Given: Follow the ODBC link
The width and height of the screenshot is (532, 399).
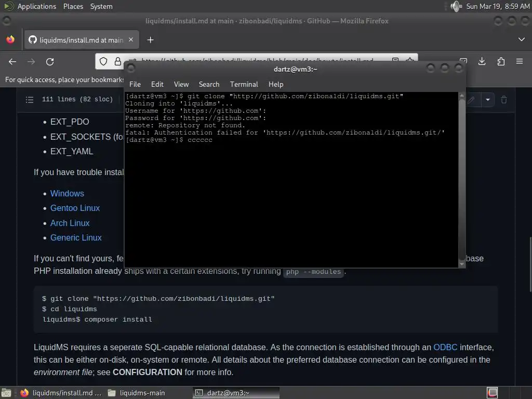Looking at the screenshot, I should click(445, 348).
